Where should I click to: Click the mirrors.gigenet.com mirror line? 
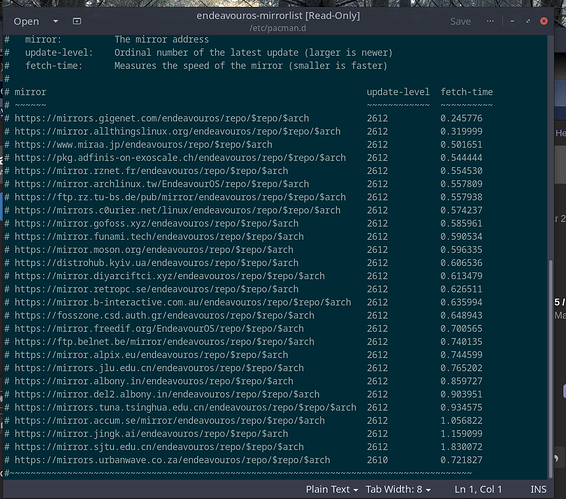pos(244,118)
